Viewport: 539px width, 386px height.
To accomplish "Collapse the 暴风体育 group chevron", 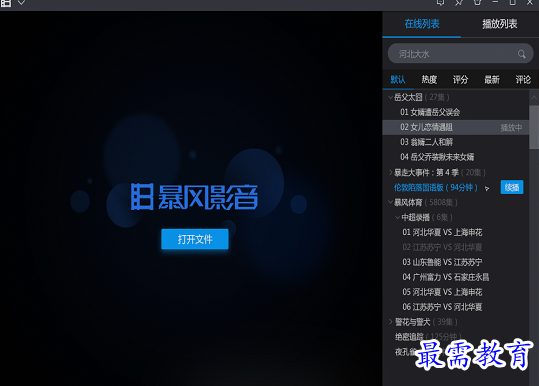I will pyautogui.click(x=390, y=202).
